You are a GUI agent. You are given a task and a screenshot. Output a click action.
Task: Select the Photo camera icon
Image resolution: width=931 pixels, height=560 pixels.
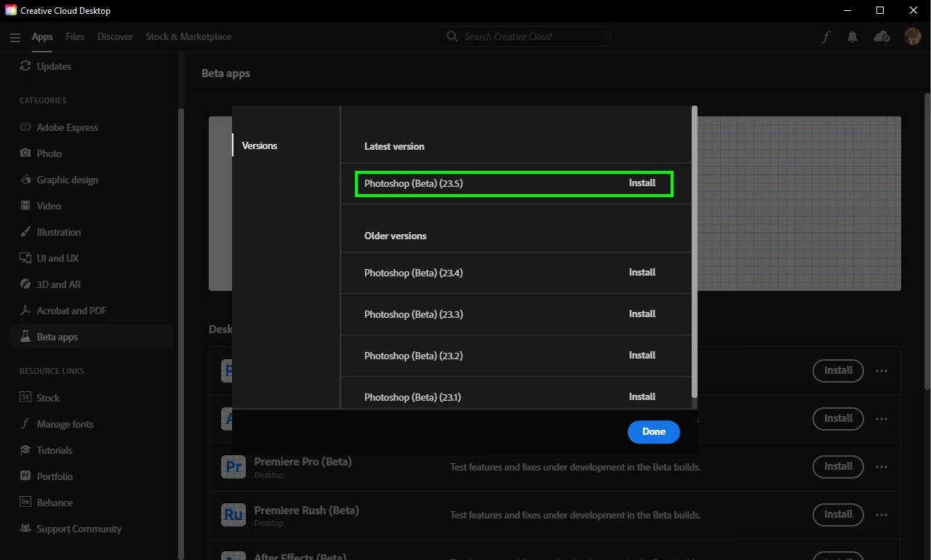click(x=25, y=153)
